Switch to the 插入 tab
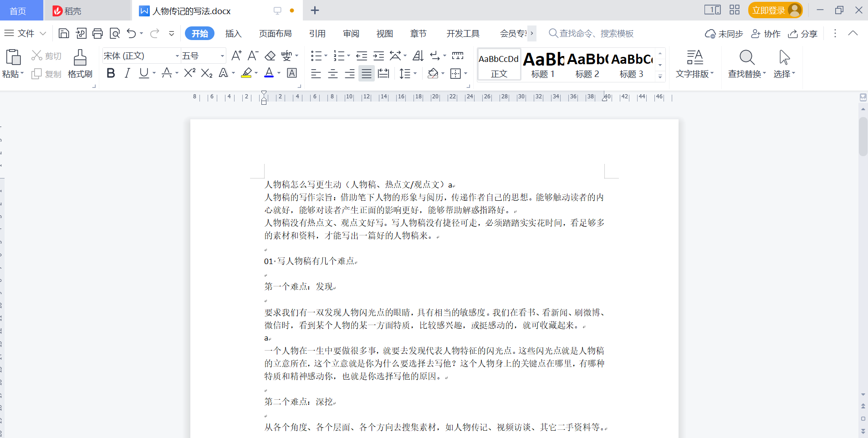868x438 pixels. (x=233, y=33)
